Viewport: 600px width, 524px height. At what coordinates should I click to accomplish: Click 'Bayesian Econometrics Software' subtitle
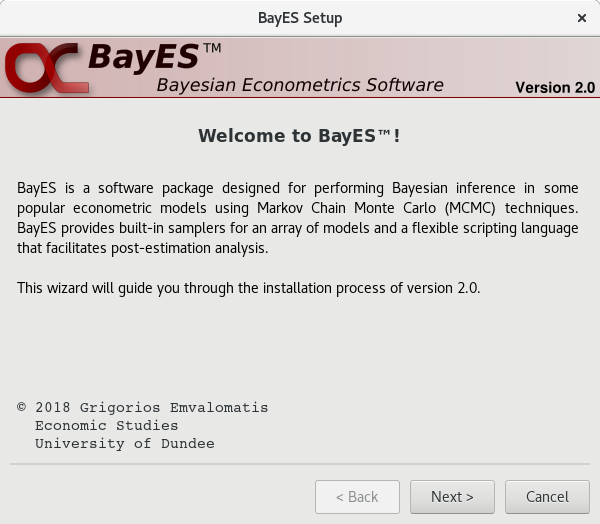pyautogui.click(x=300, y=85)
